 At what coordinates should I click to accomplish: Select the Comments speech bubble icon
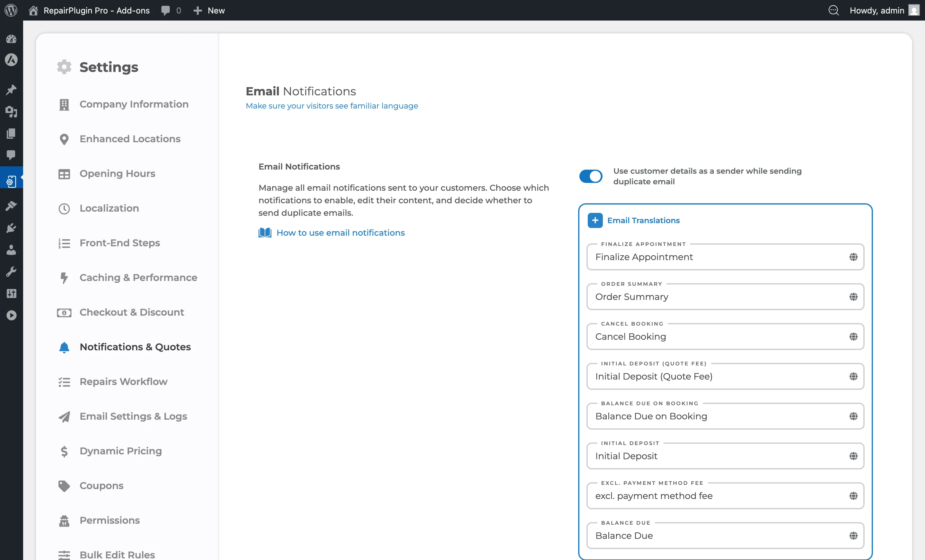coord(12,155)
